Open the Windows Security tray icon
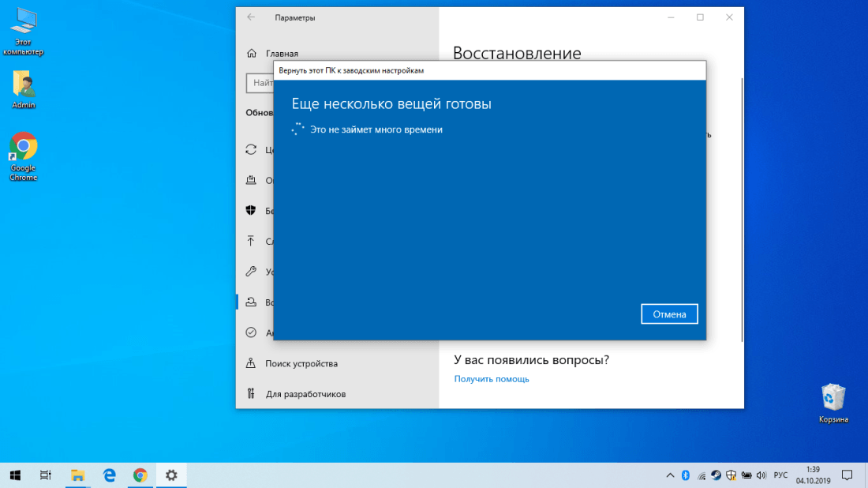The image size is (868, 488). point(731,475)
